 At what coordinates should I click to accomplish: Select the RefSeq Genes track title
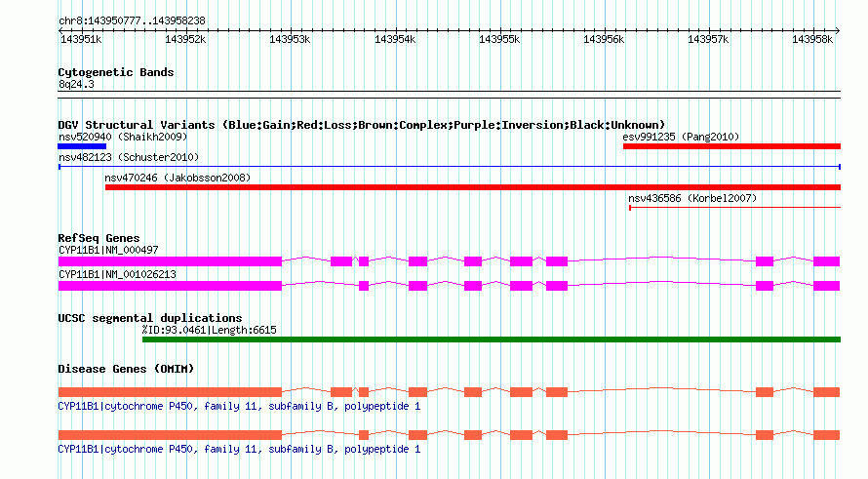99,238
